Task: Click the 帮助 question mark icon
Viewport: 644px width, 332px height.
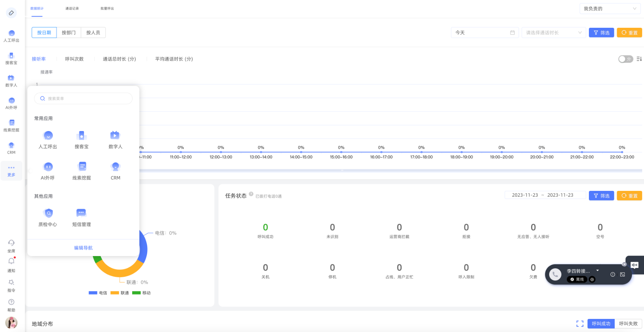Action: pyautogui.click(x=11, y=302)
